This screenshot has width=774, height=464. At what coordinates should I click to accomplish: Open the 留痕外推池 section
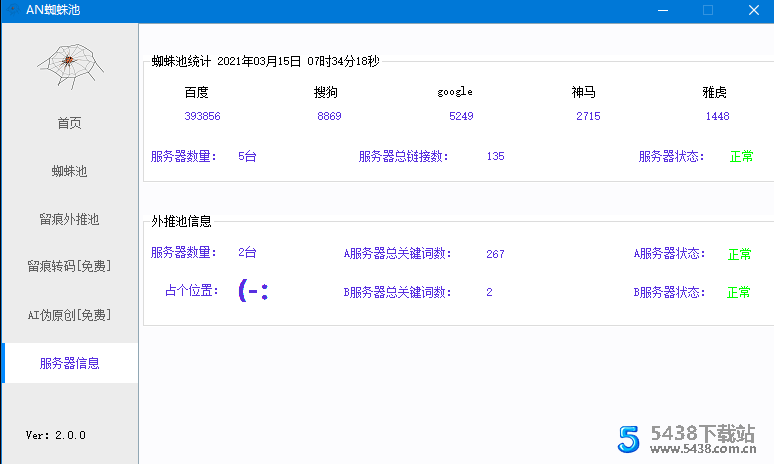point(69,219)
